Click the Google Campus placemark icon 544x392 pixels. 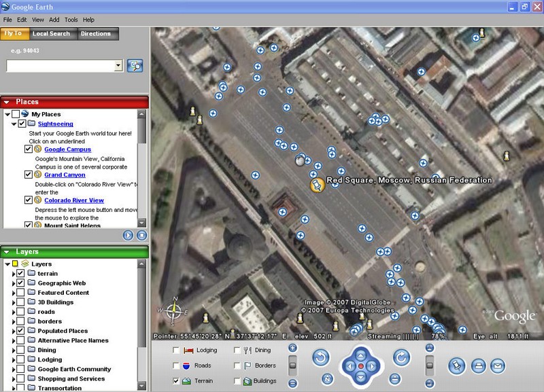(x=38, y=149)
